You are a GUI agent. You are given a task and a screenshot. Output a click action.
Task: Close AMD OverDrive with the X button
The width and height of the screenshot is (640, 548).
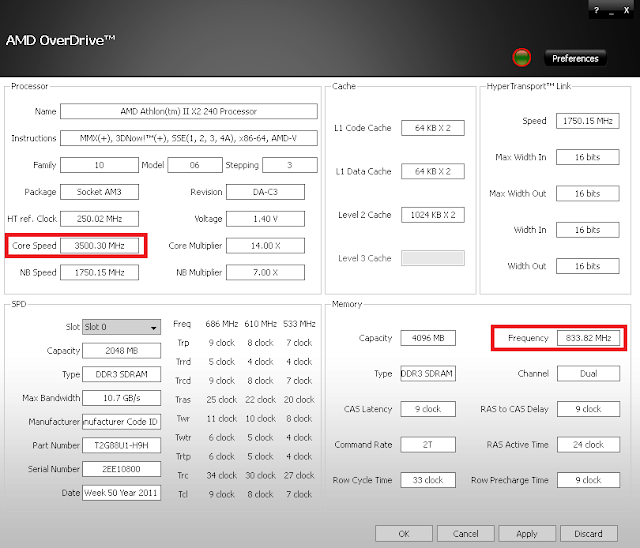[x=626, y=10]
